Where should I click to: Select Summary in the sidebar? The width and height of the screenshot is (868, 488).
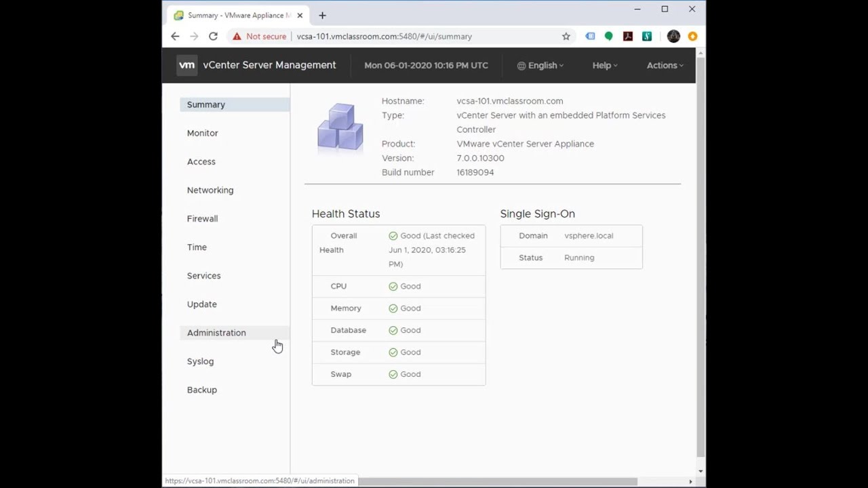coord(235,104)
